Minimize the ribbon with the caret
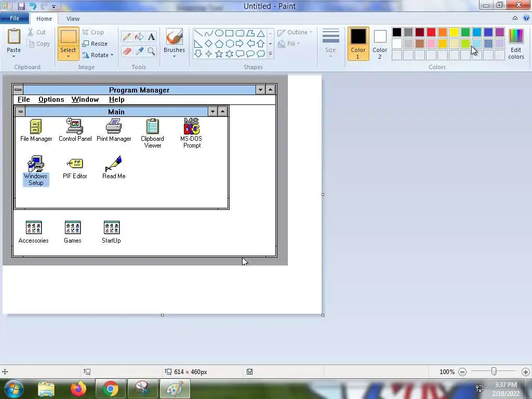The image size is (532, 399). point(515,18)
